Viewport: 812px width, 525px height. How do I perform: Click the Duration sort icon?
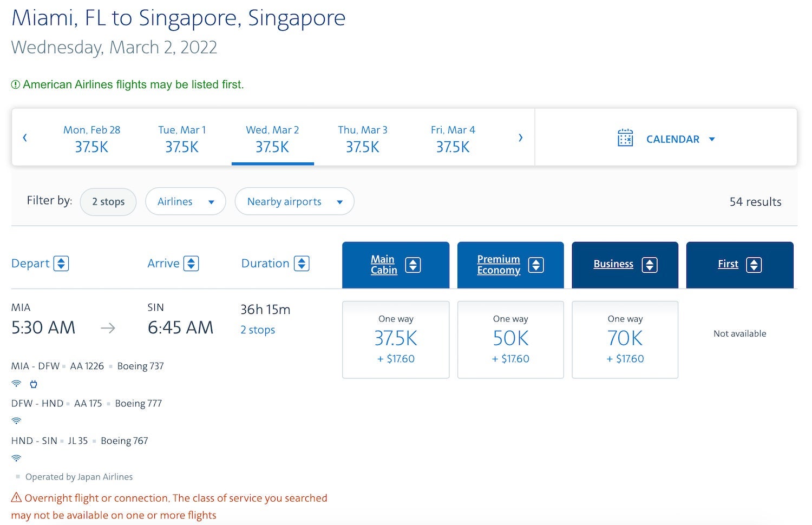click(302, 264)
